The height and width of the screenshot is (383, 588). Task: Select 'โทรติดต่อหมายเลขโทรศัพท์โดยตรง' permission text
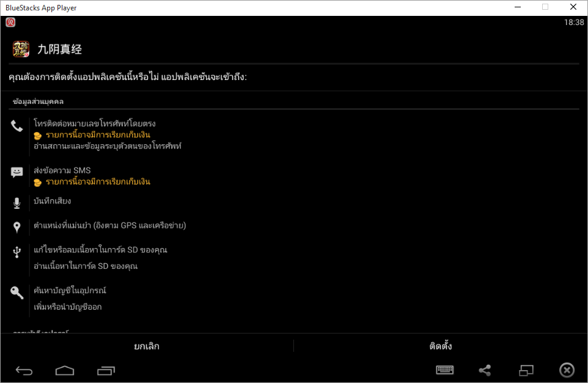tap(95, 123)
